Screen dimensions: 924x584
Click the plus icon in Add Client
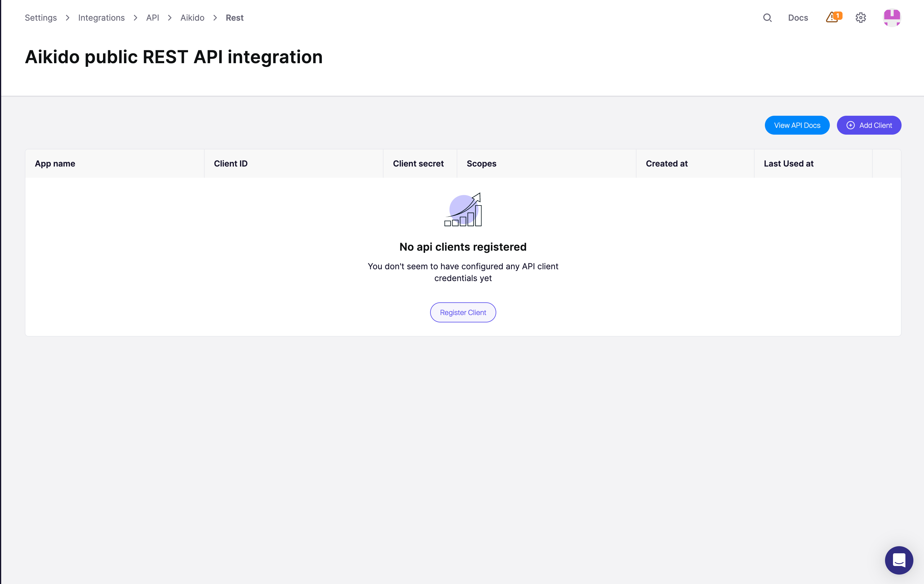point(850,125)
